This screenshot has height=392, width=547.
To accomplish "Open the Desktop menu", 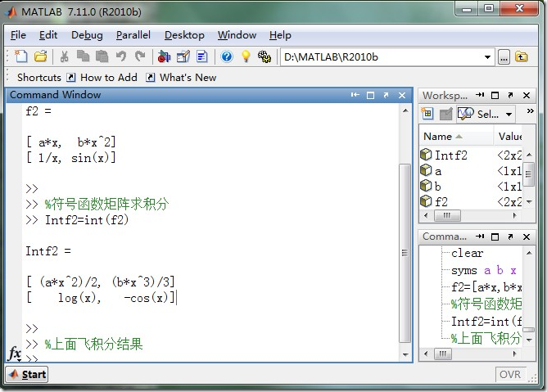I will pyautogui.click(x=184, y=35).
